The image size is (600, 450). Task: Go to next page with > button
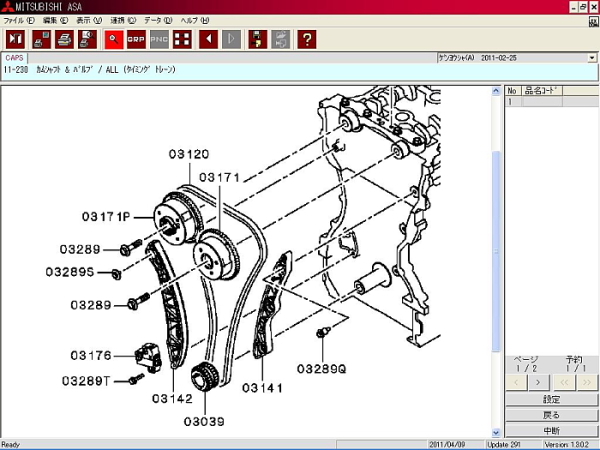[x=539, y=381]
